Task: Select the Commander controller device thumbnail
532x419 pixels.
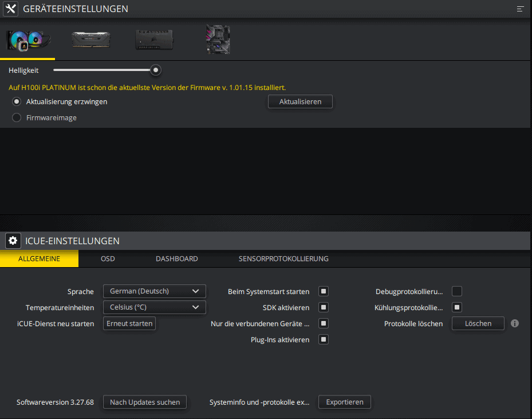Action: 155,40
